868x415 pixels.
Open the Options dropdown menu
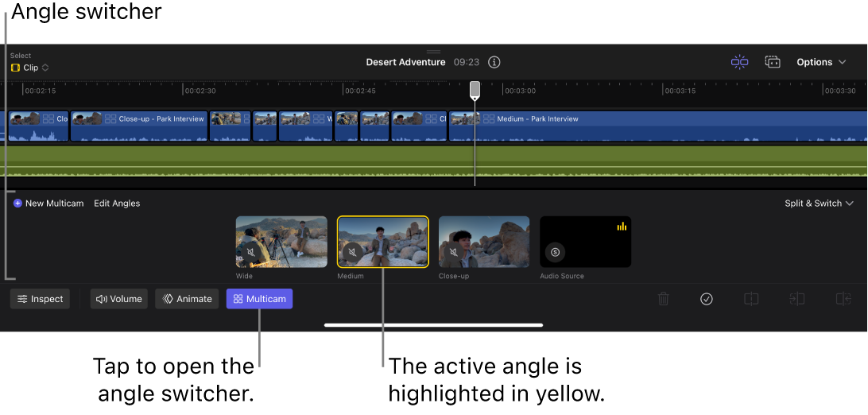(x=821, y=62)
